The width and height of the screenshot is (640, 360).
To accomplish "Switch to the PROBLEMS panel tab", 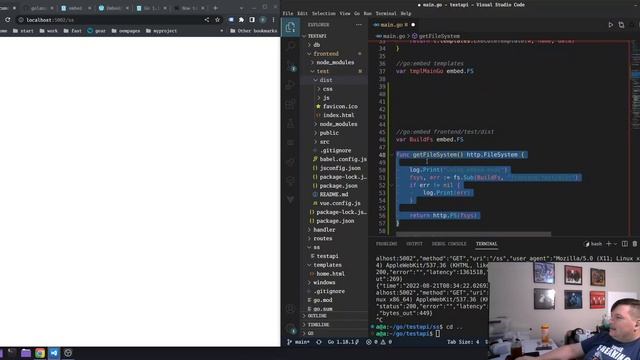I will 386,244.
